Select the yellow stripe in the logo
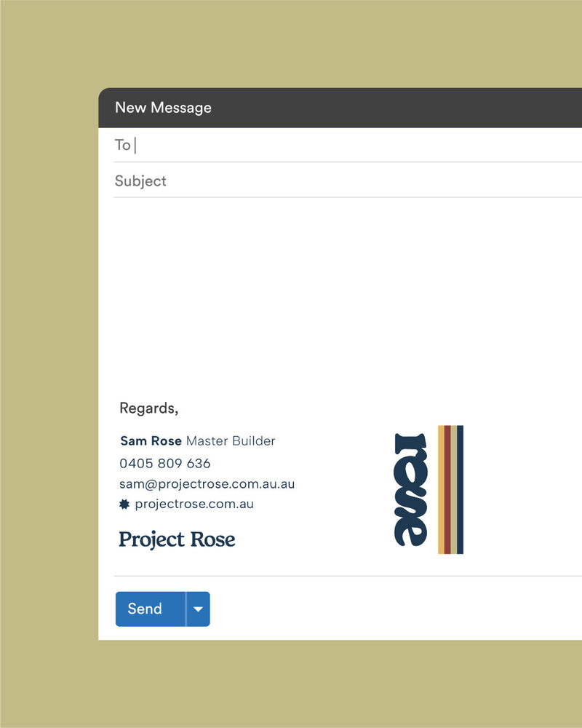 pyautogui.click(x=441, y=489)
